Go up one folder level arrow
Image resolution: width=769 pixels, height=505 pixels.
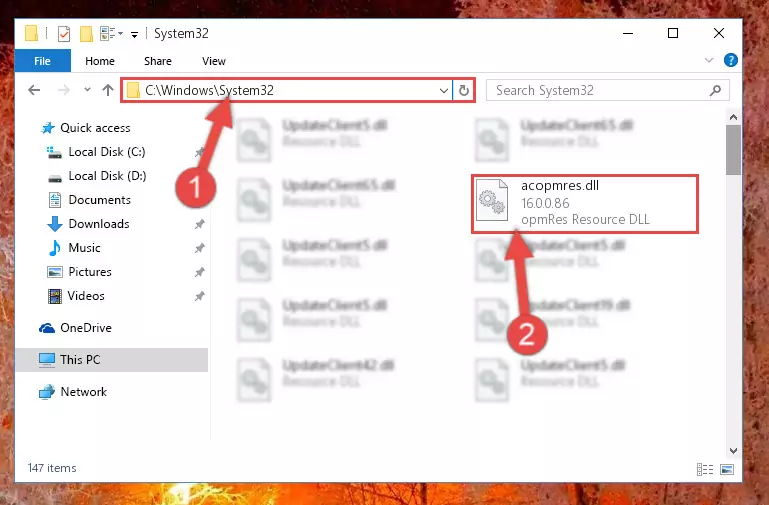[108, 90]
